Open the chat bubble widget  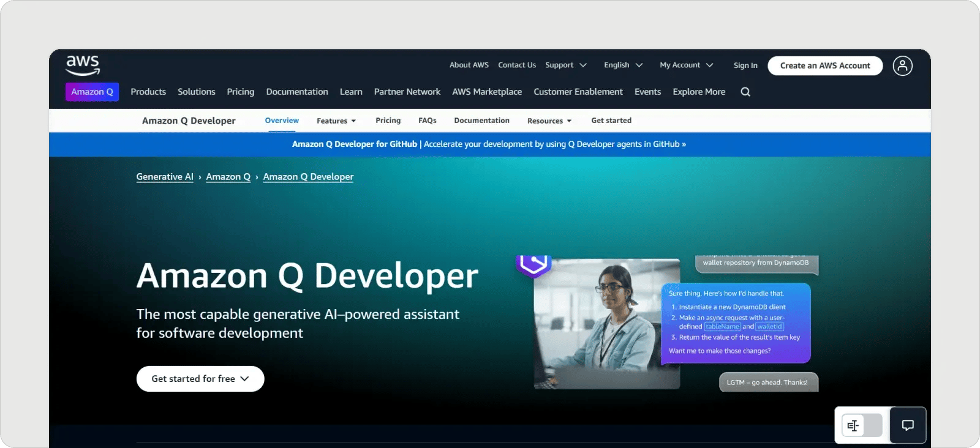[908, 425]
